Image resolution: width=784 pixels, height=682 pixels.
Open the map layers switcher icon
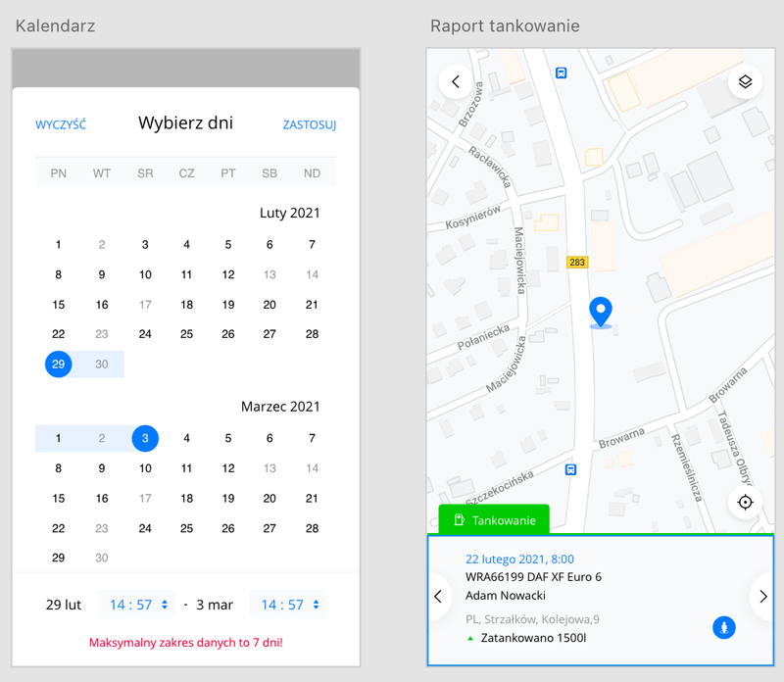click(x=746, y=82)
